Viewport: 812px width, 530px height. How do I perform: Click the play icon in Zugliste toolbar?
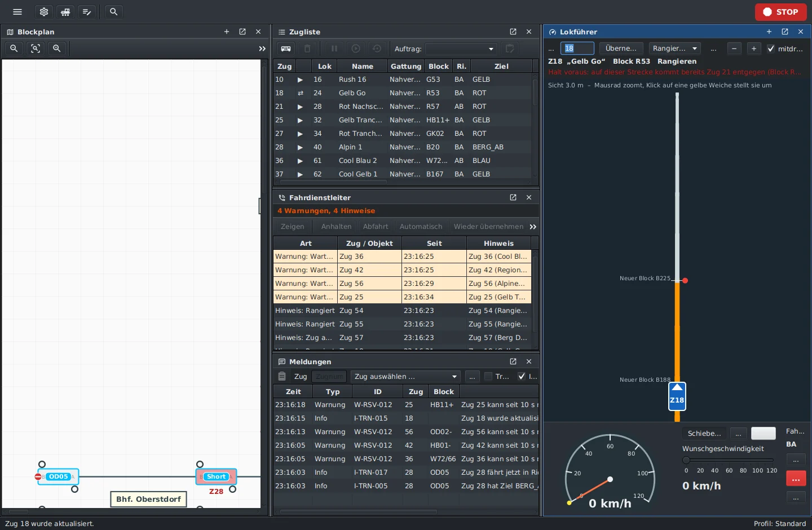356,49
